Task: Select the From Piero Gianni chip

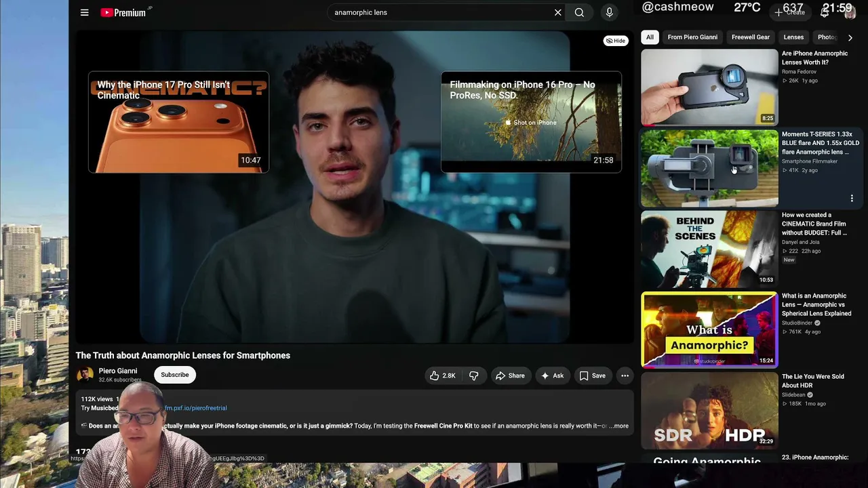Action: [692, 37]
